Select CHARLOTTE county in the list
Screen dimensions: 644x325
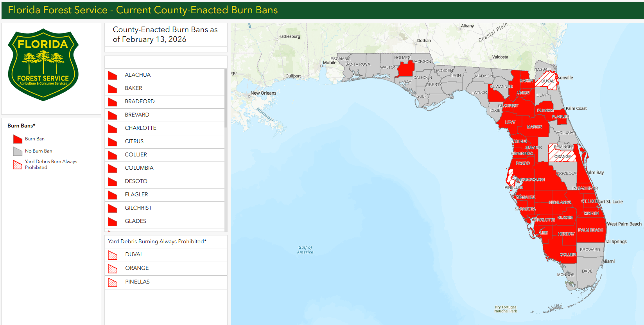click(x=140, y=128)
